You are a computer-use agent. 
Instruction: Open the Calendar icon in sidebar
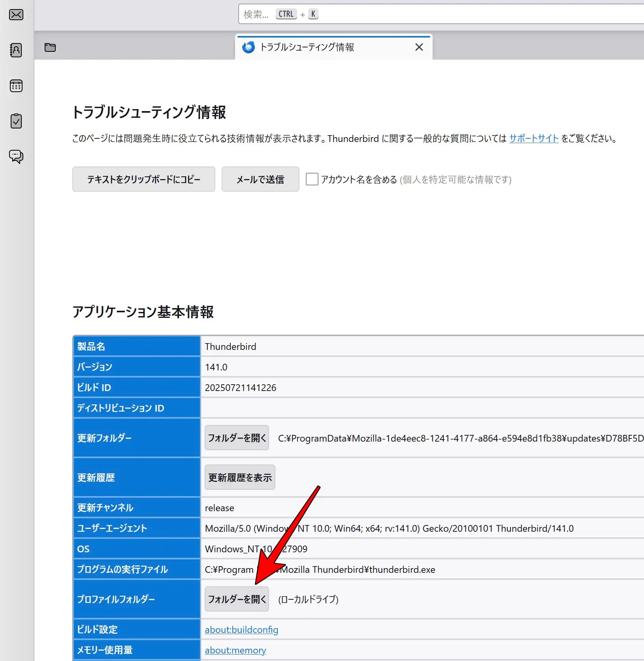pyautogui.click(x=16, y=86)
